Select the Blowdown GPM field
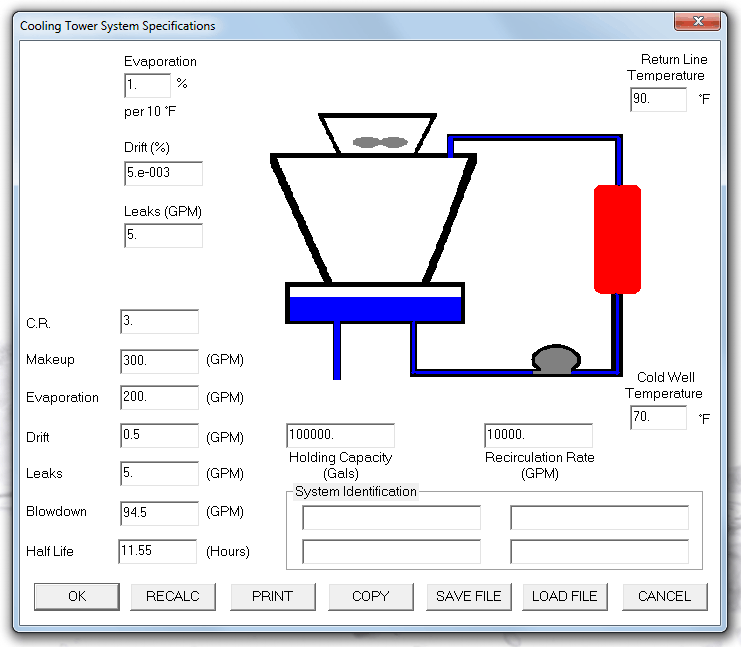Viewport: 741px width, 647px height. 160,513
